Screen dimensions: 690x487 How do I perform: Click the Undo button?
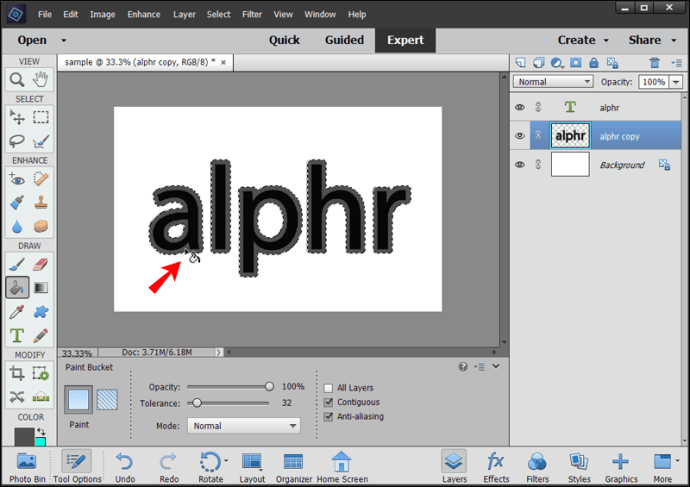pyautogui.click(x=125, y=468)
